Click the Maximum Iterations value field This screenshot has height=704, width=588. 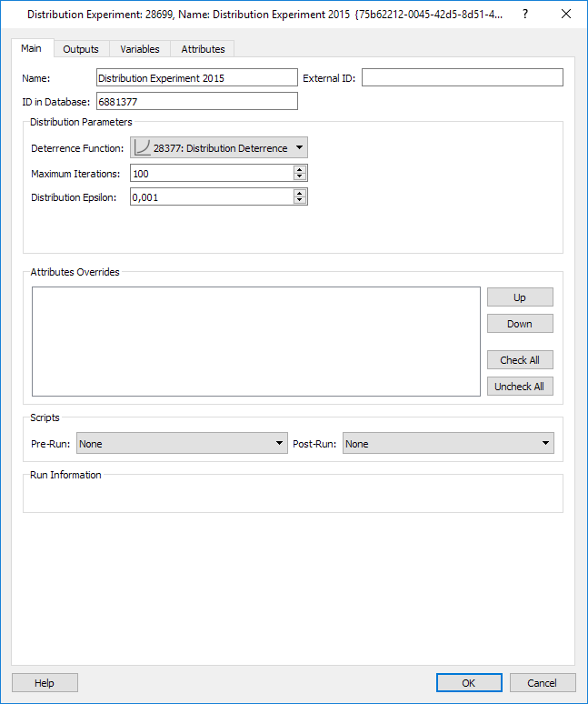(x=212, y=174)
